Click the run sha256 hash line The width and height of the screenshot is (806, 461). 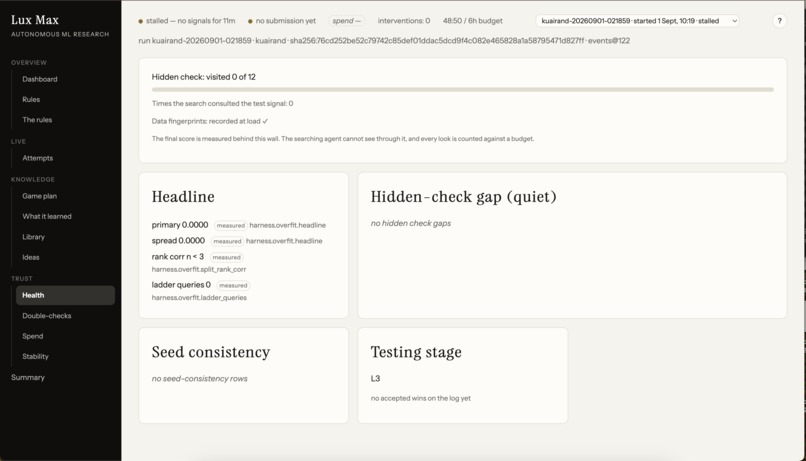(384, 41)
